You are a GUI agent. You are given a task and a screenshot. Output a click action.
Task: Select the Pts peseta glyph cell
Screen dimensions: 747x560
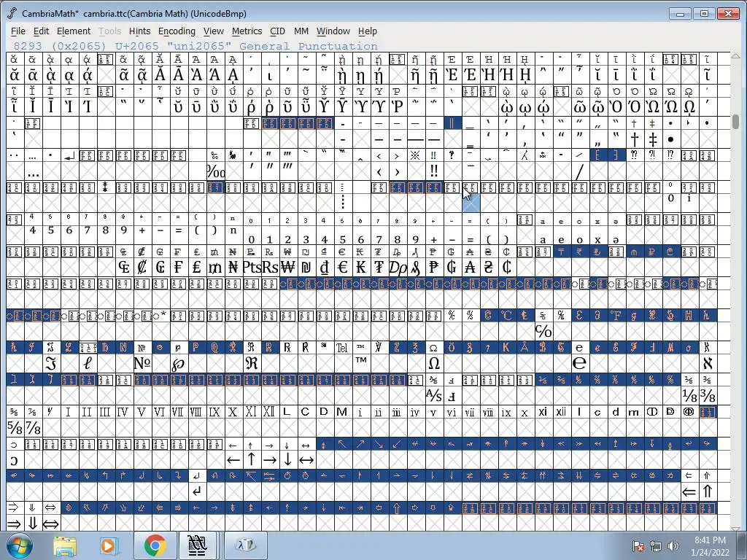click(251, 267)
